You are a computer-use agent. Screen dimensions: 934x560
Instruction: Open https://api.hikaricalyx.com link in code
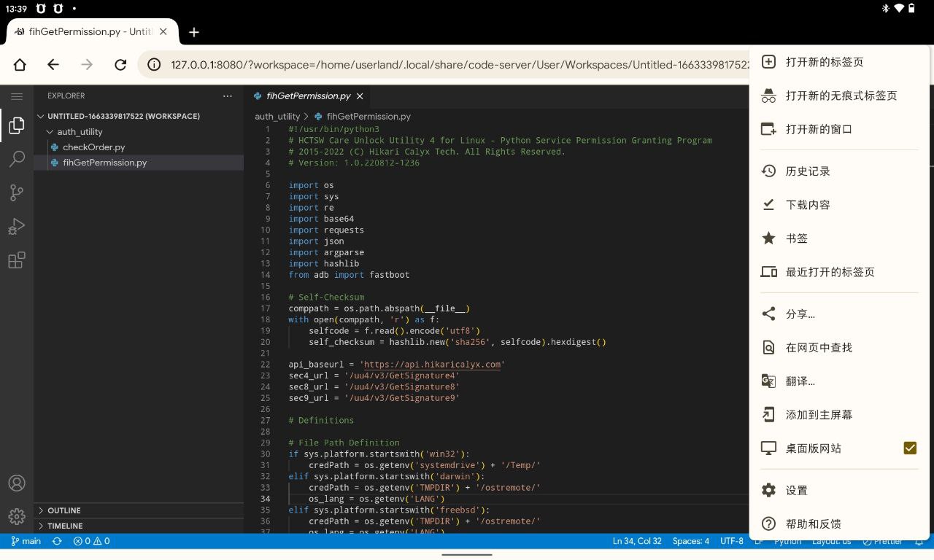pos(433,365)
